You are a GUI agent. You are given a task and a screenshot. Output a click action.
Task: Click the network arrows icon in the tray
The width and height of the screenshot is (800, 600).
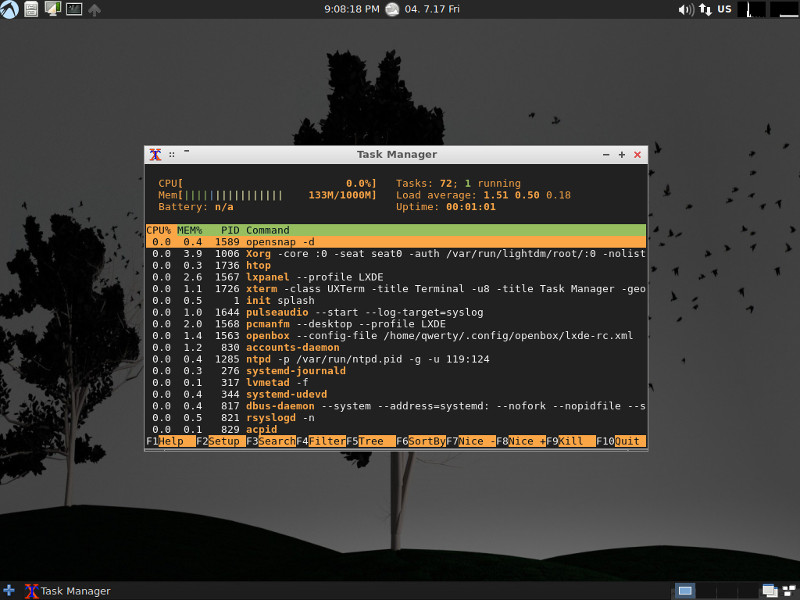(706, 8)
